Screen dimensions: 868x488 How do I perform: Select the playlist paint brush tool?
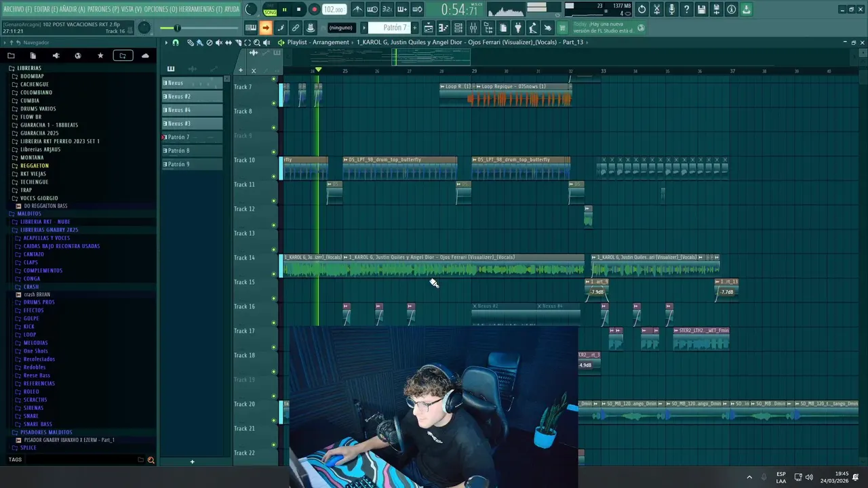coord(200,42)
